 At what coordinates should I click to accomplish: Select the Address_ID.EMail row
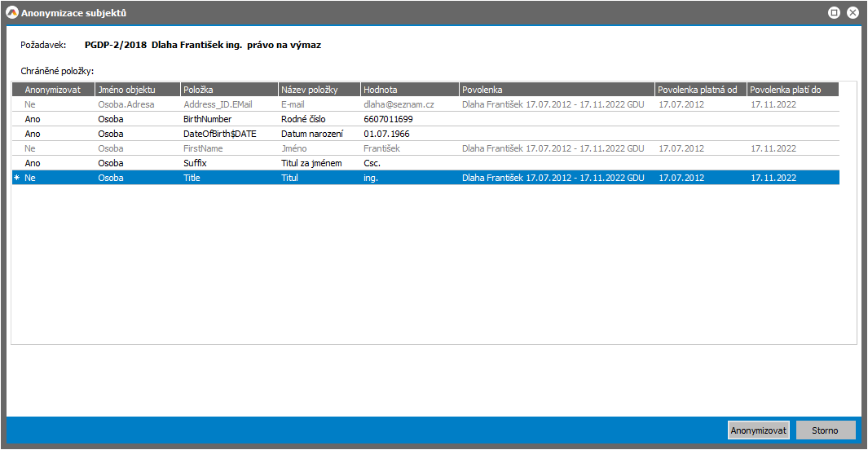click(218, 104)
